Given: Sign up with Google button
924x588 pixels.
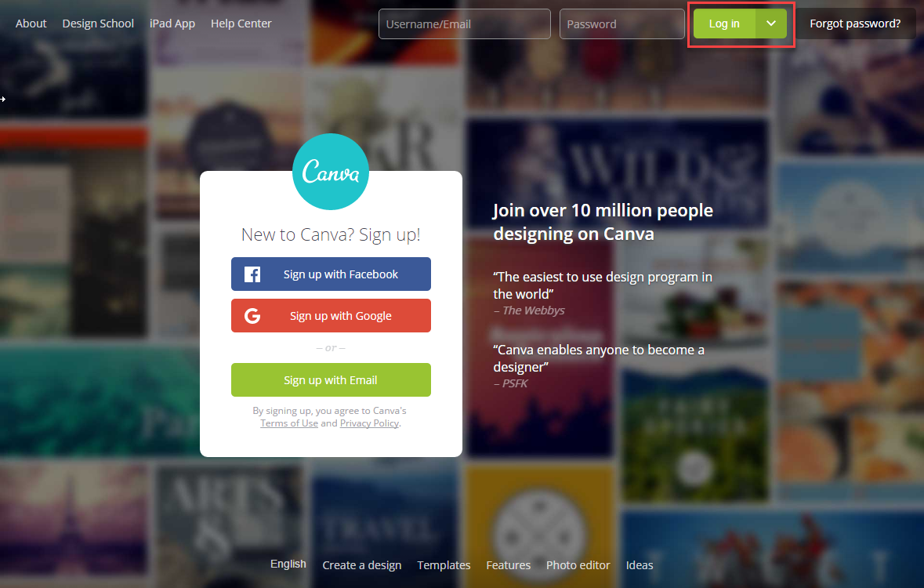Looking at the screenshot, I should pos(331,315).
